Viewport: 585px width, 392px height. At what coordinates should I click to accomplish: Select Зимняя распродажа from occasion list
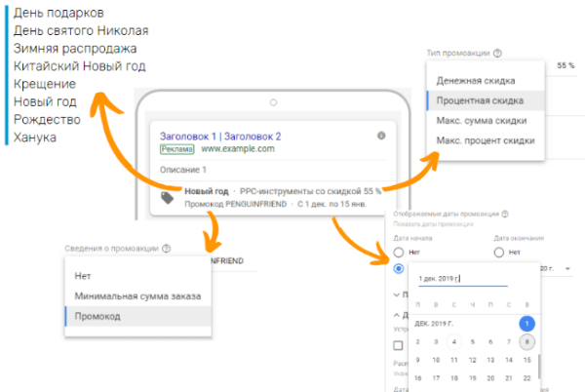[75, 49]
